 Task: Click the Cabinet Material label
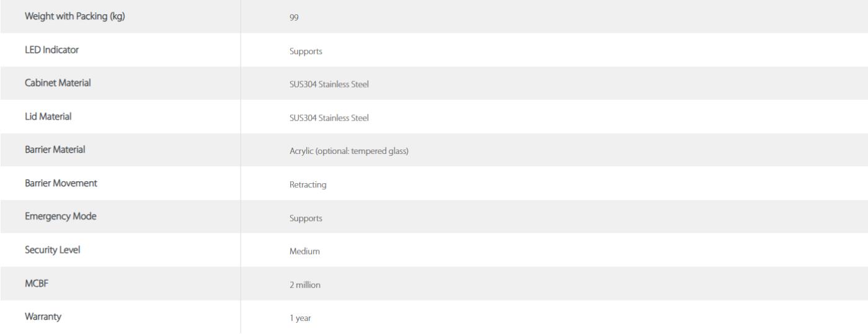point(57,83)
